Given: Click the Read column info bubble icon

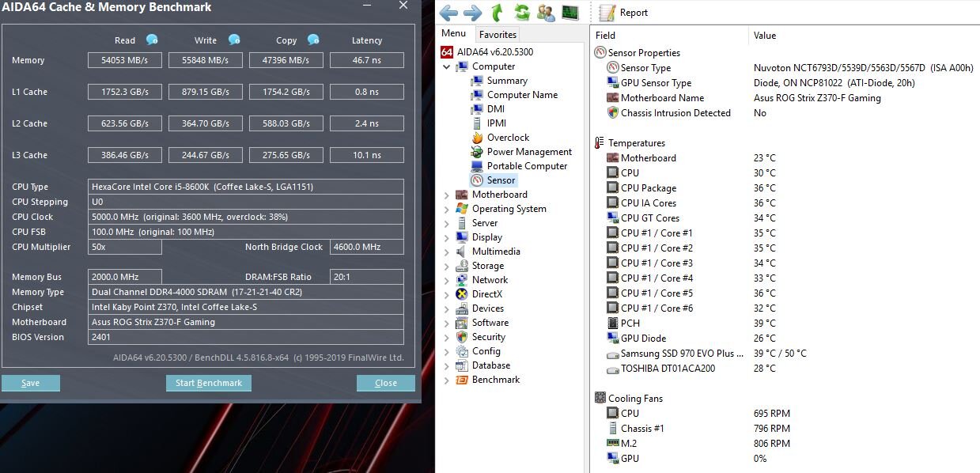Looking at the screenshot, I should pos(152,40).
